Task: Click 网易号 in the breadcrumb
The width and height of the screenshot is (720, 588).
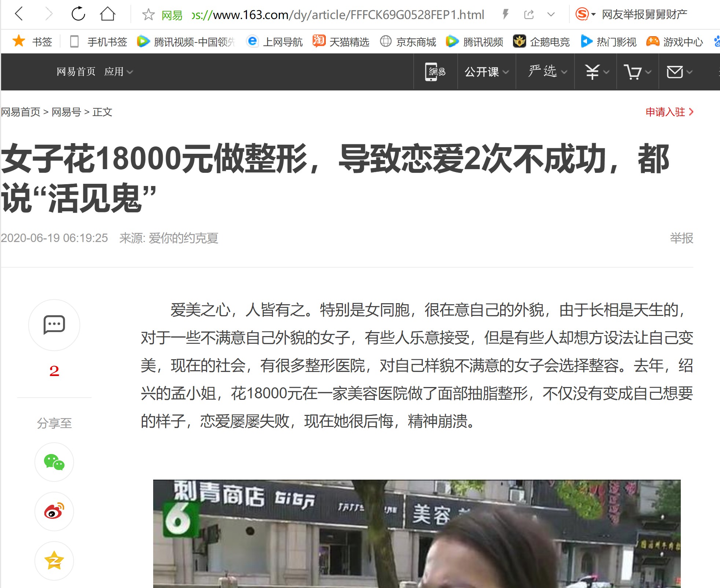Action: click(66, 112)
